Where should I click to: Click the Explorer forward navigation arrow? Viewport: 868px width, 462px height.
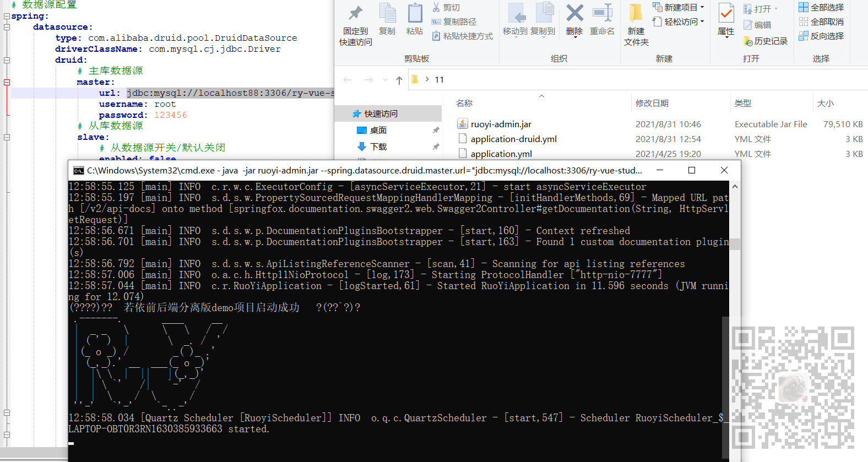tap(368, 80)
